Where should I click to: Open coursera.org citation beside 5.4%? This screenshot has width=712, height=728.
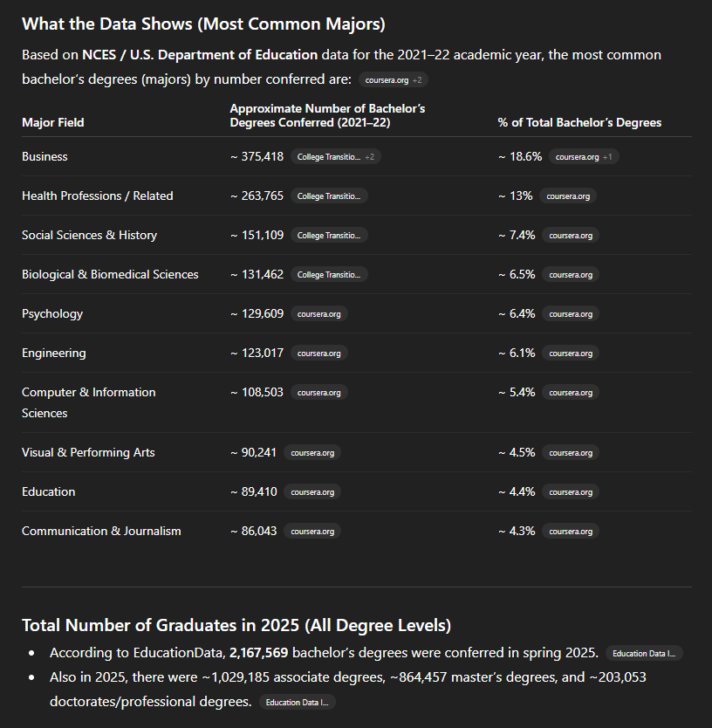(x=571, y=392)
